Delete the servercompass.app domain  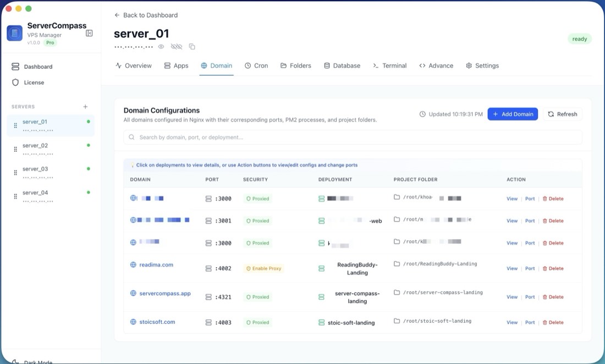tap(553, 297)
